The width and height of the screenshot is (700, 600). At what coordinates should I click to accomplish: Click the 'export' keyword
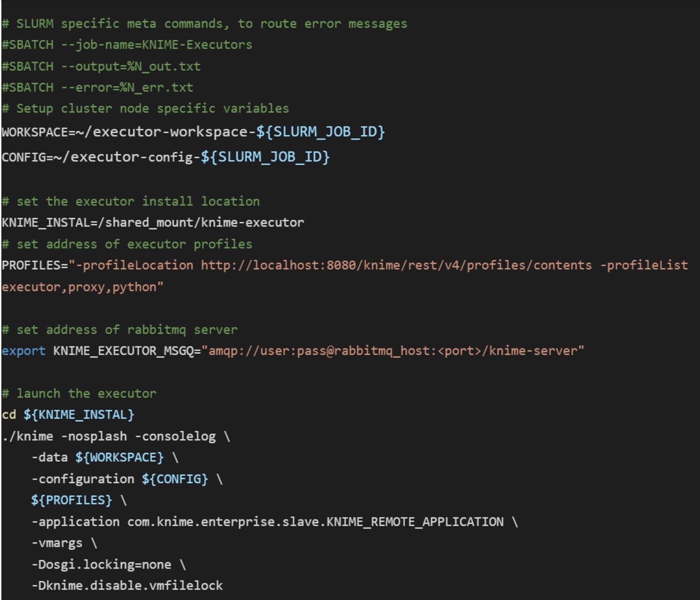pyautogui.click(x=23, y=351)
